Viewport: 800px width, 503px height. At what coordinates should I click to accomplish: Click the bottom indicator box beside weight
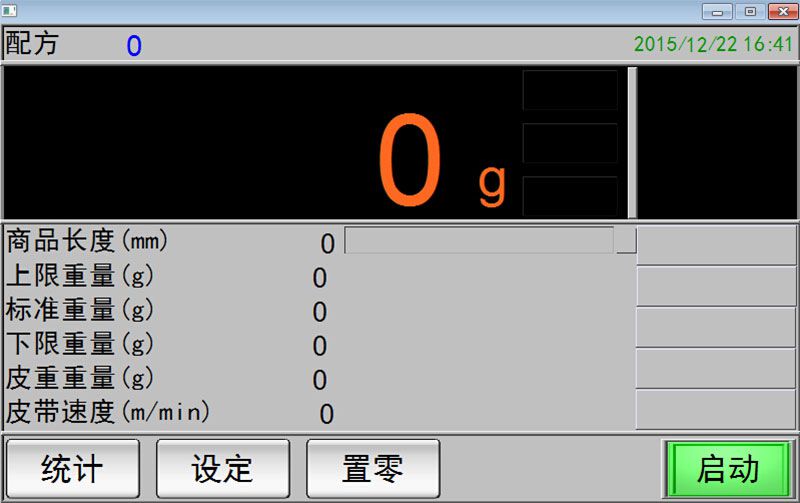pos(570,196)
